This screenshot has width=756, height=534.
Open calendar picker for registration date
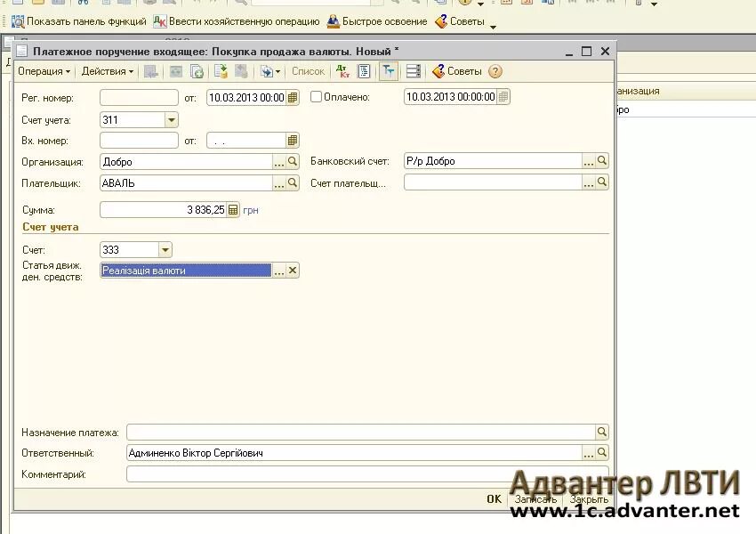coord(293,97)
